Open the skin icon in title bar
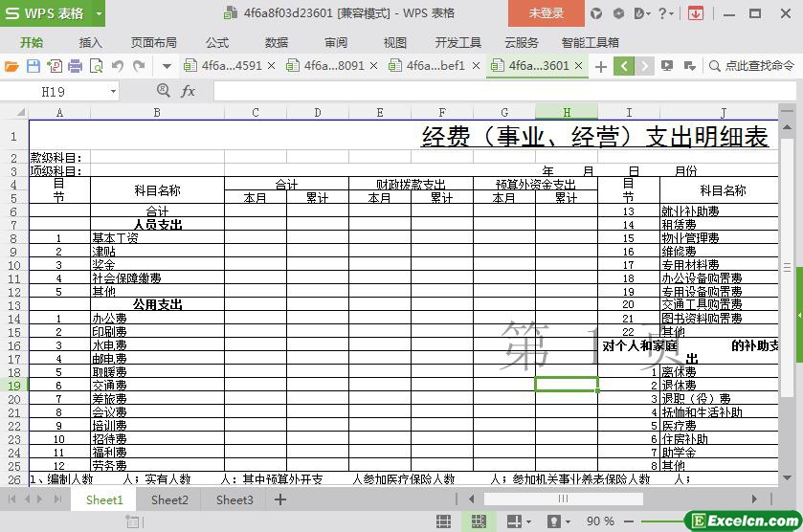Viewport: 803px width, 532px height. click(596, 13)
